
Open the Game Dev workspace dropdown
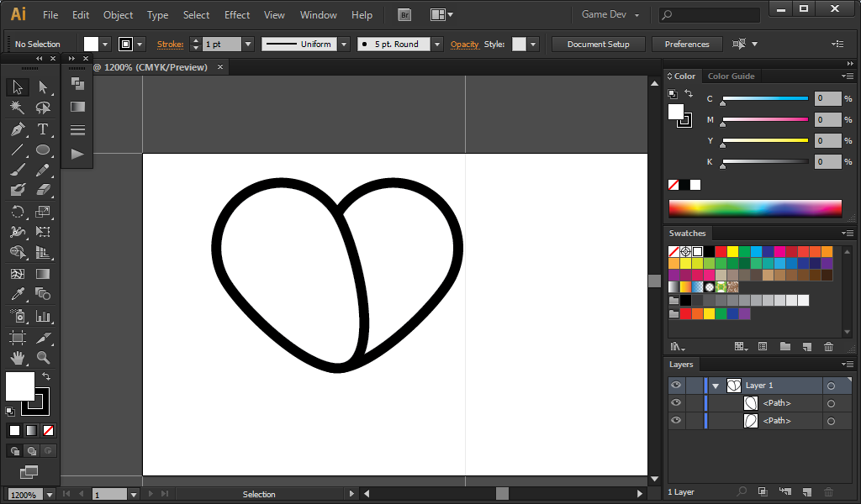point(610,15)
